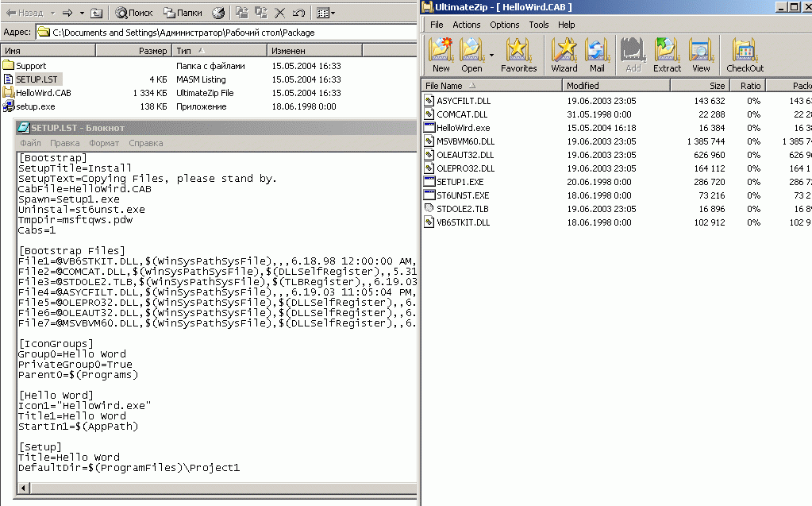812x506 pixels.
Task: Click the View toolbar icon in UltimateZip
Action: tap(701, 55)
